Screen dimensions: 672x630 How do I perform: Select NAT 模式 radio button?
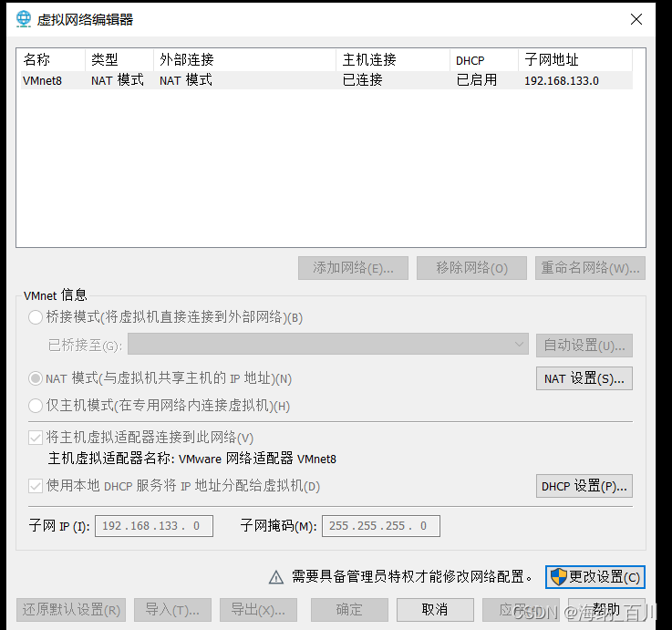36,378
